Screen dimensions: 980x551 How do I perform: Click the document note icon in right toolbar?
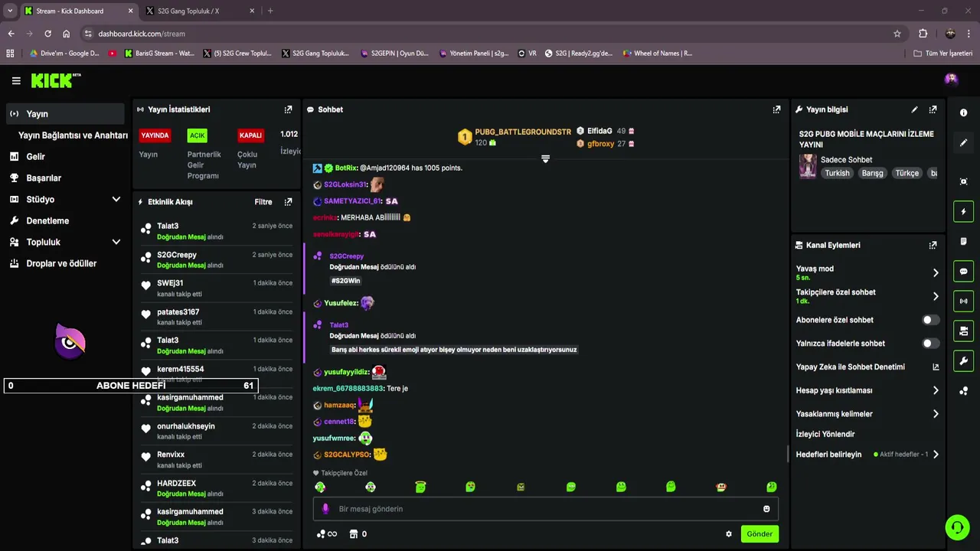tap(963, 241)
